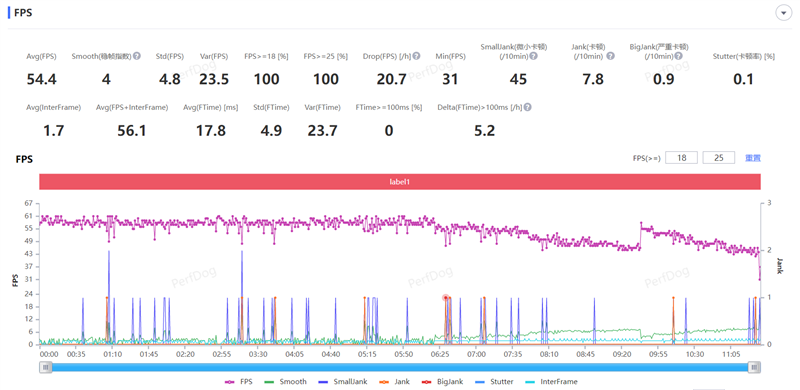Open help icon beside Delta(FTime)>100ms [/h]
This screenshot has height=390, width=800.
point(528,107)
